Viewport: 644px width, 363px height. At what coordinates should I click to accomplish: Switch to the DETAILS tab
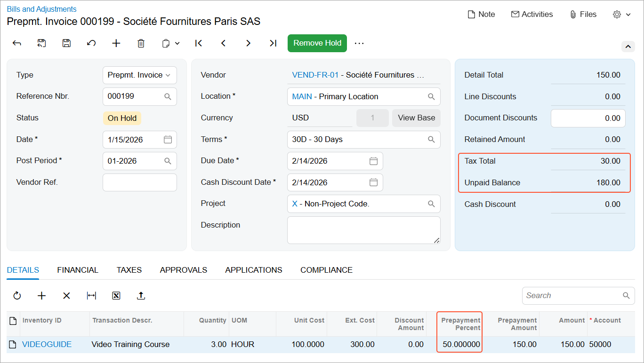[x=23, y=270]
